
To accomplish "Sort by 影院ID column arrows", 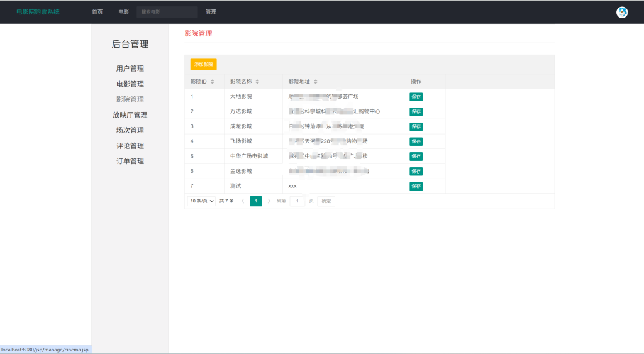I will click(213, 82).
